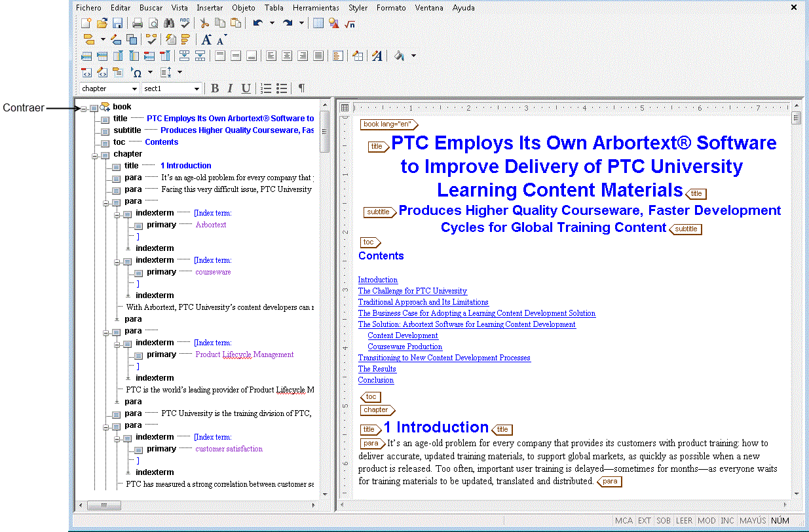Run the ABC spell check icon
Image resolution: width=809 pixels, height=532 pixels.
coord(185,24)
